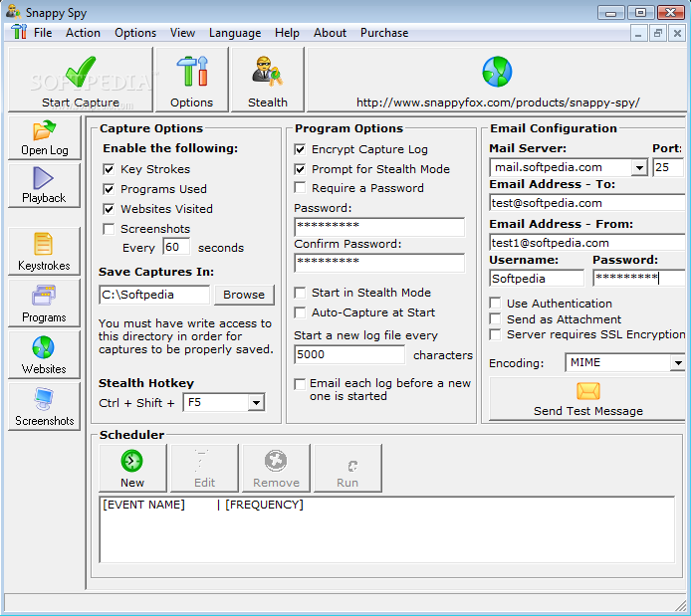Launch Playback with the triangle icon
Image resolution: width=691 pixels, height=616 pixels.
tap(44, 185)
